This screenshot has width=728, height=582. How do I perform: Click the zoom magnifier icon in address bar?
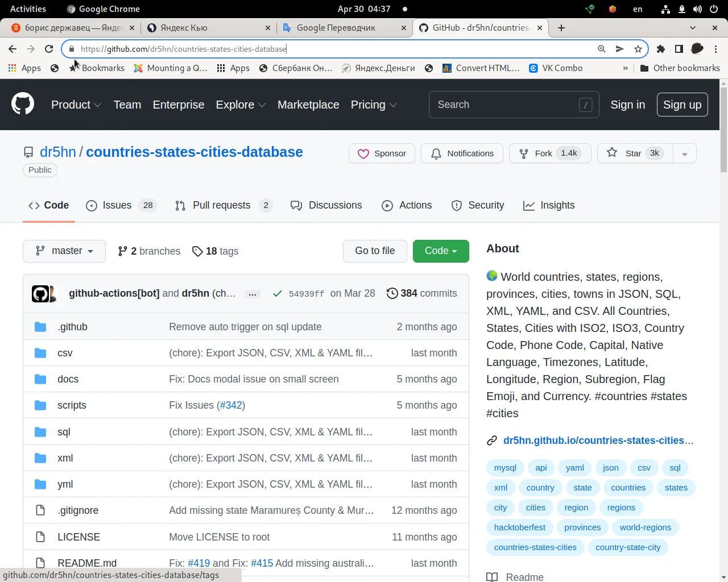tap(602, 49)
